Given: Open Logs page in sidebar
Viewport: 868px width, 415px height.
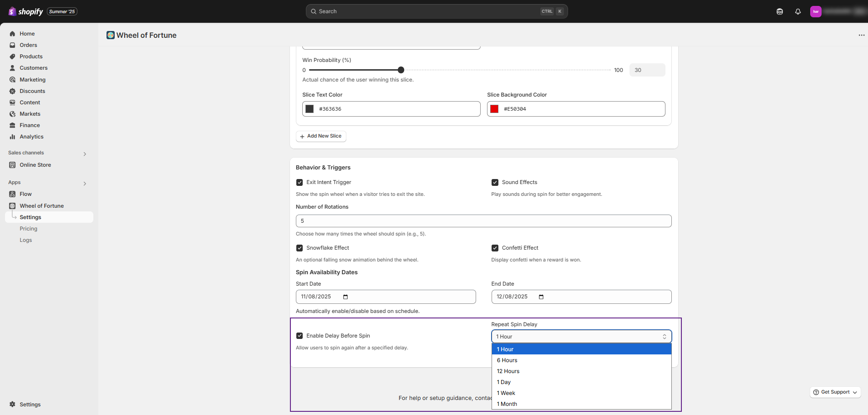Looking at the screenshot, I should coord(25,240).
